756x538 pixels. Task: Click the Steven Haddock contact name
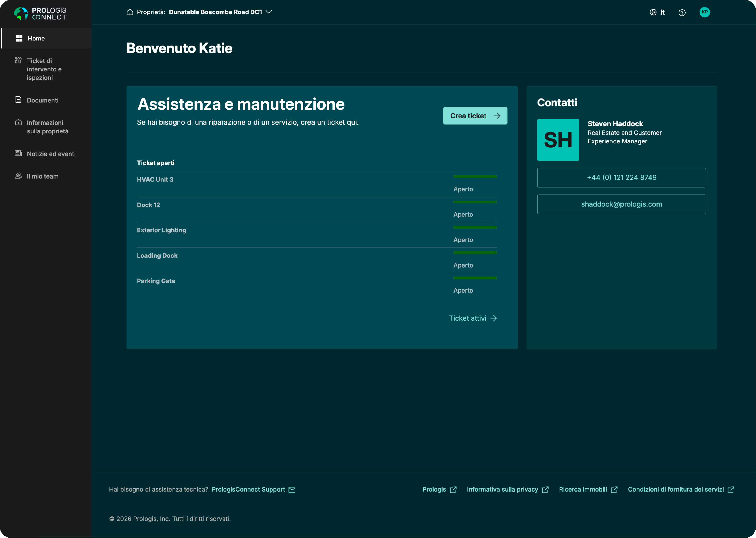(615, 123)
